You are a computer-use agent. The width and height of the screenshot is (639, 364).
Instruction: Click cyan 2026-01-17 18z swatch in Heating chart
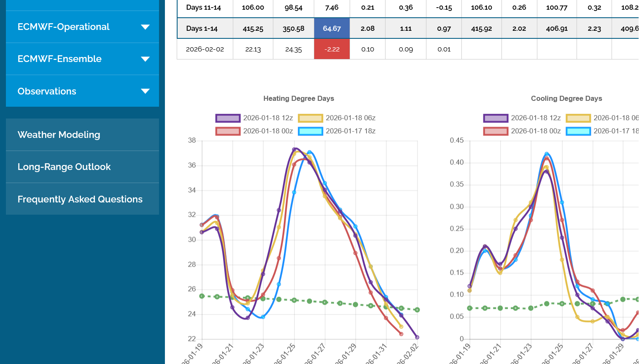tap(310, 131)
